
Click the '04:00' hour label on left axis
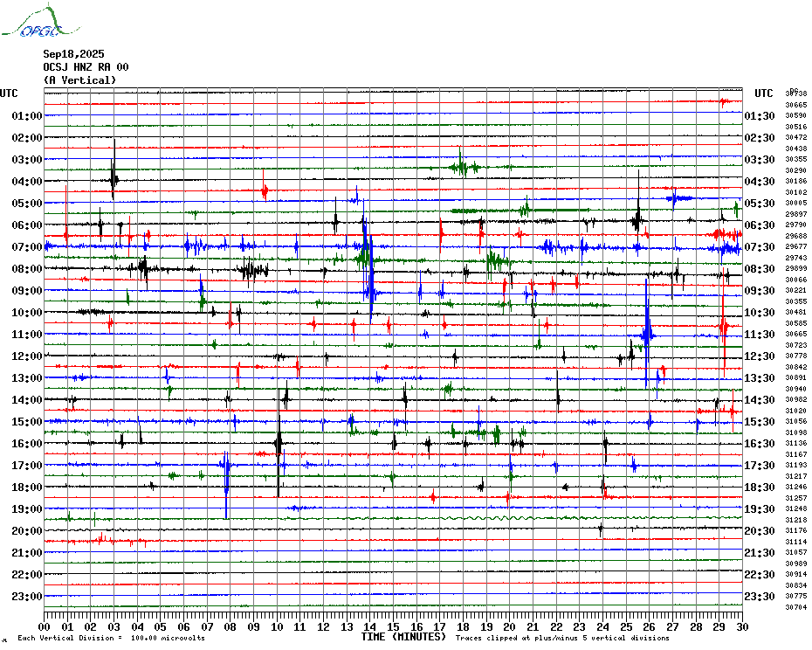tap(27, 181)
